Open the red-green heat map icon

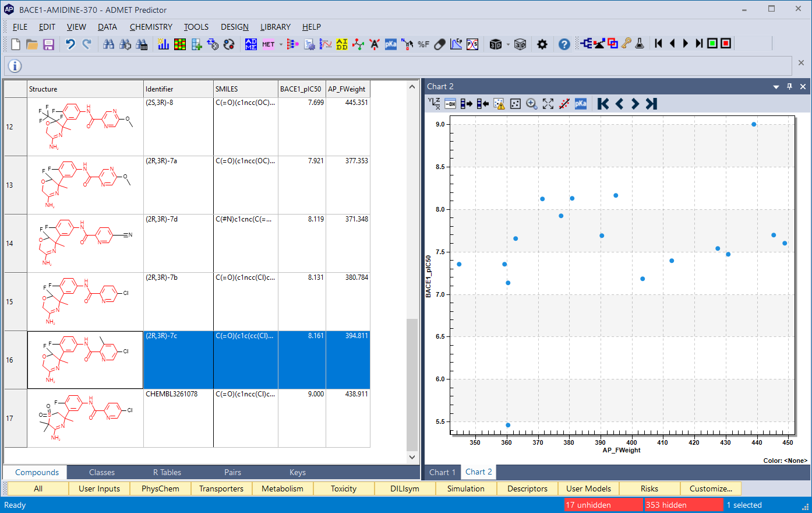[x=180, y=44]
